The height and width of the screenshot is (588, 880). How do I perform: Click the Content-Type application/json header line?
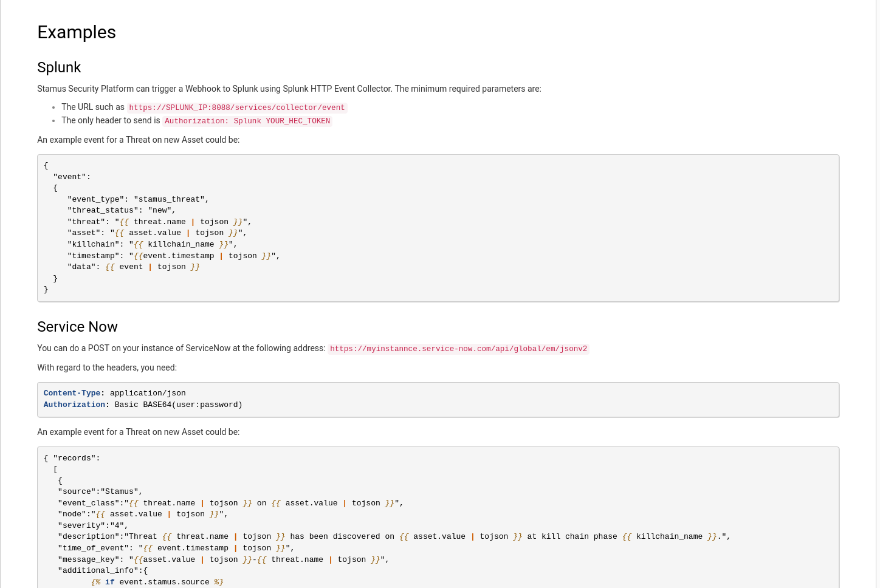tap(115, 393)
